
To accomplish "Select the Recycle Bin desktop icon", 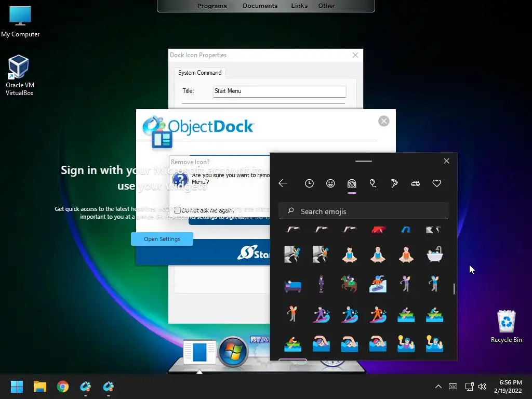I will (x=506, y=326).
